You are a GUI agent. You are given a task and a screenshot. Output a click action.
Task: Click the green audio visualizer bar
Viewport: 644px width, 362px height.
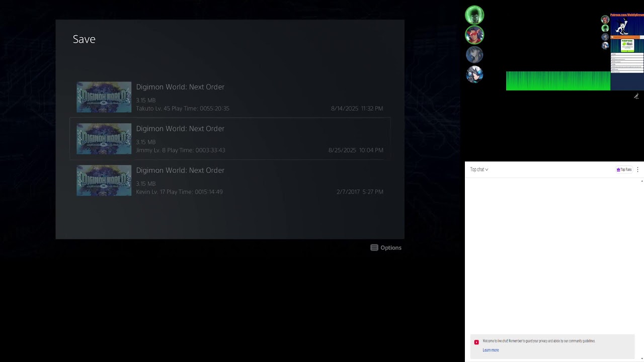point(558,81)
